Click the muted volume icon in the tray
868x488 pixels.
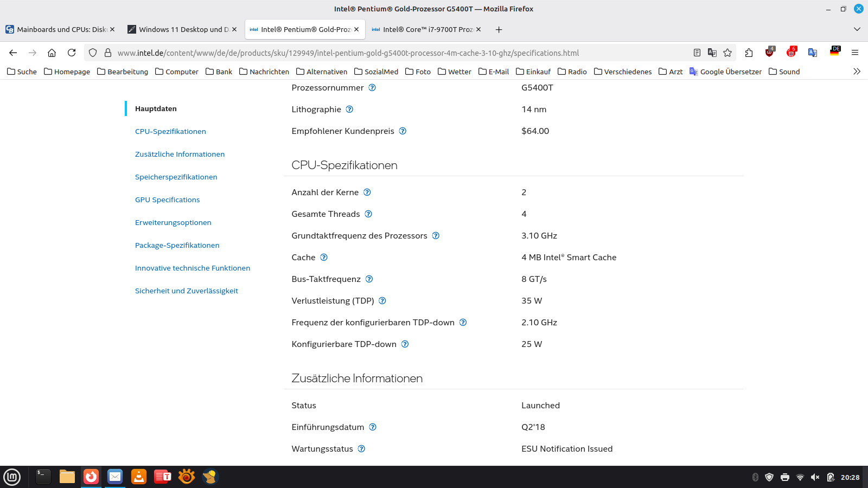815,477
